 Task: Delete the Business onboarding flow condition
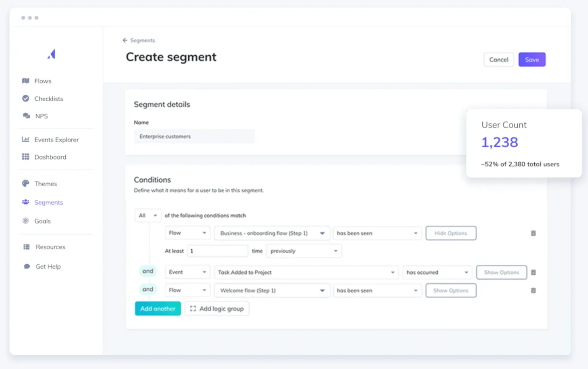(x=533, y=233)
